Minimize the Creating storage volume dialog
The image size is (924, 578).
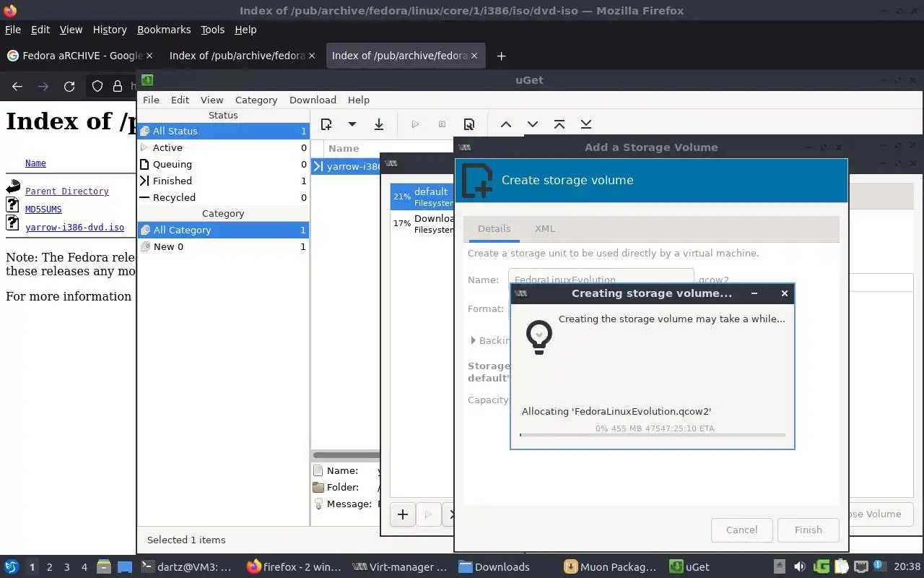click(754, 293)
